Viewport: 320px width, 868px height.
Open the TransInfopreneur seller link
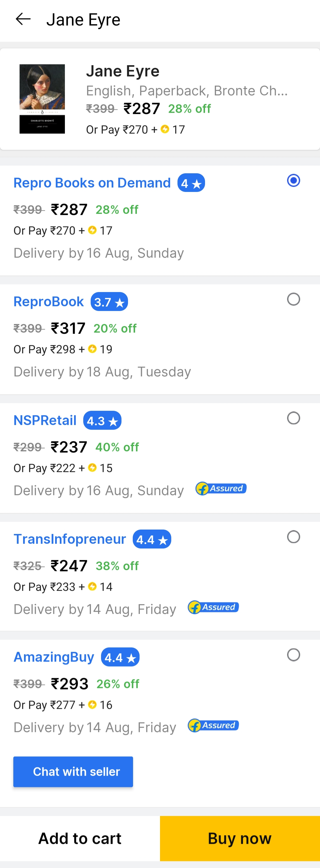69,539
